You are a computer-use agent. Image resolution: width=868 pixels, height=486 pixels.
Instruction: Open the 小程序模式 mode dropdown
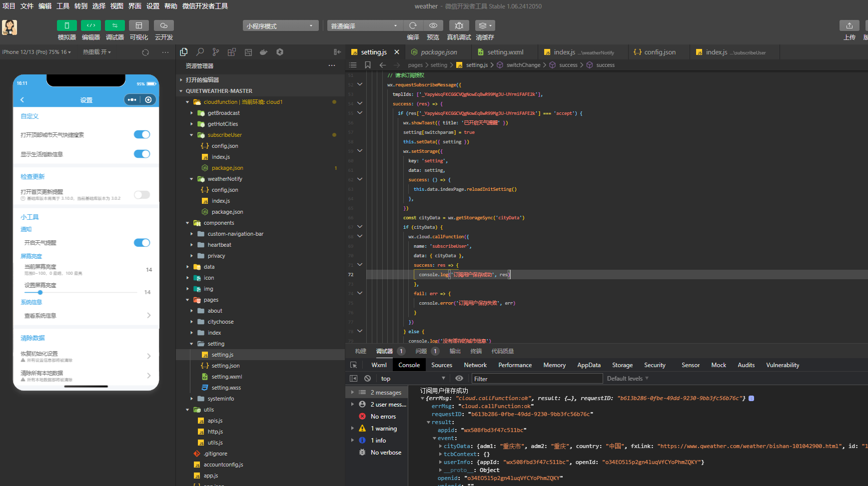(x=280, y=26)
